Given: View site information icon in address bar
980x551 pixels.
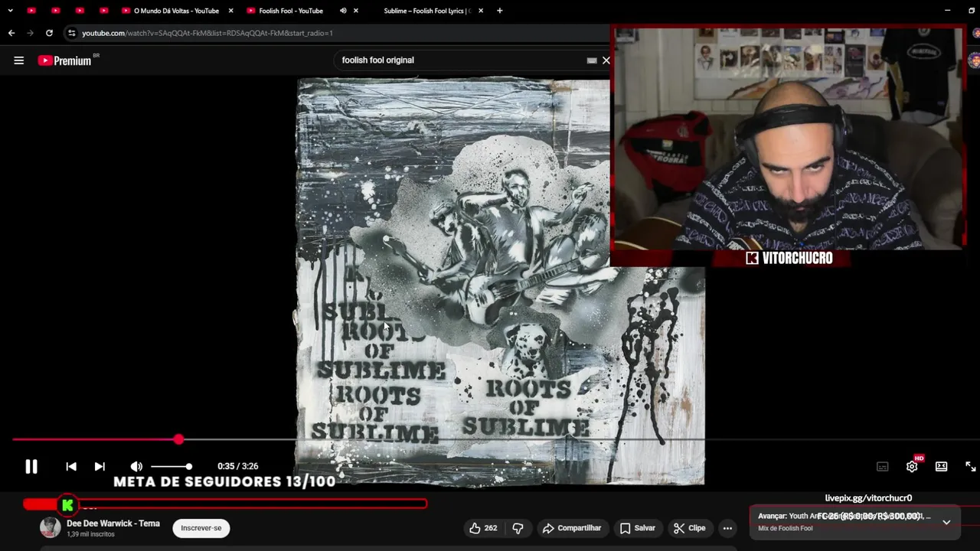Looking at the screenshot, I should [71, 33].
